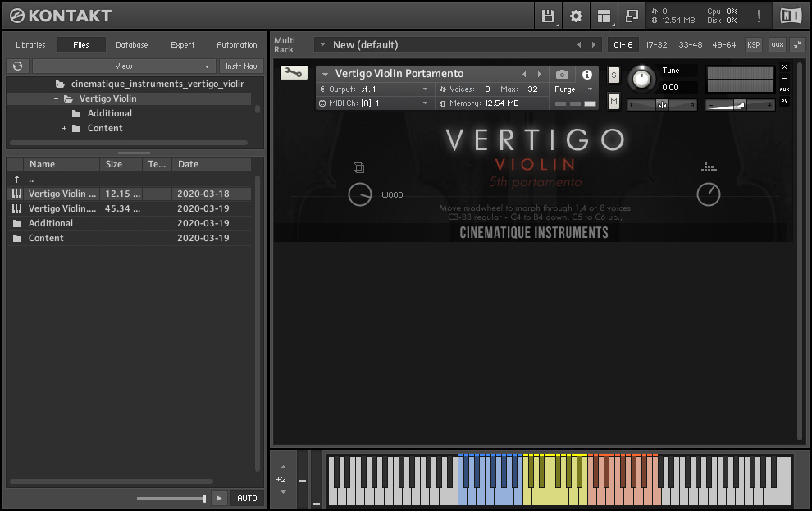812x511 pixels.
Task: Toggle the workspace view layout icon
Action: point(604,15)
